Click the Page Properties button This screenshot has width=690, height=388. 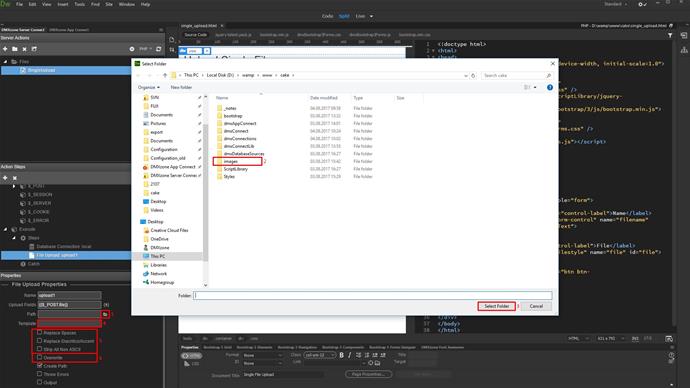pos(368,374)
